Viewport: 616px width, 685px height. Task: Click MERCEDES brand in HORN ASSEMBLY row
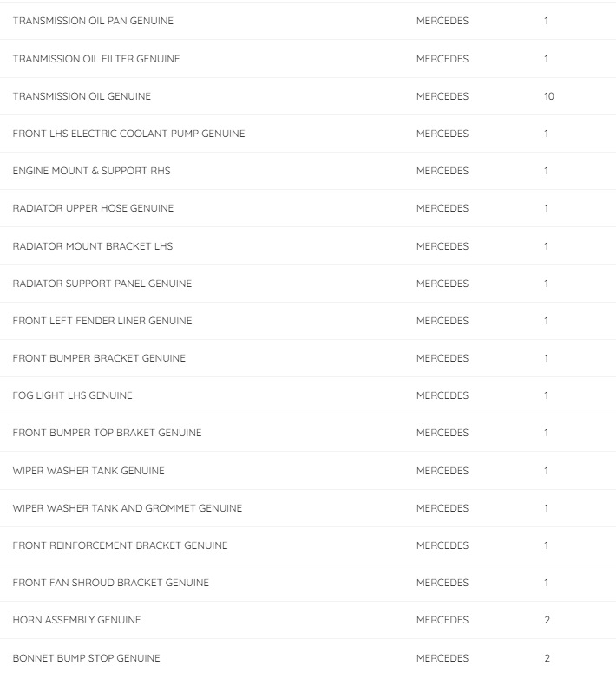(x=442, y=620)
